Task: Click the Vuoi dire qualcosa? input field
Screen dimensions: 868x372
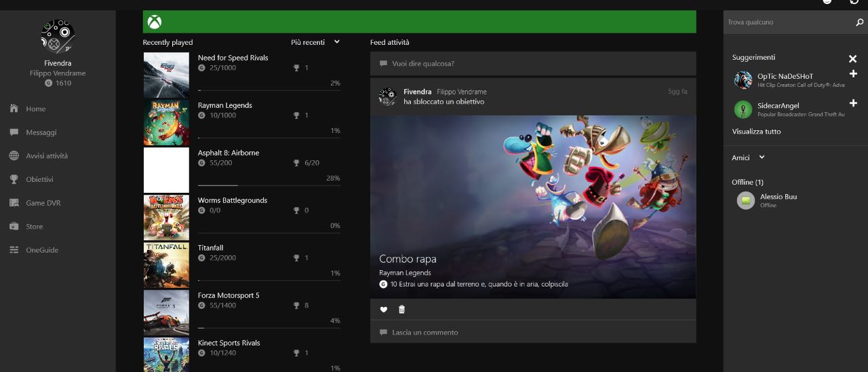Action: click(x=533, y=64)
